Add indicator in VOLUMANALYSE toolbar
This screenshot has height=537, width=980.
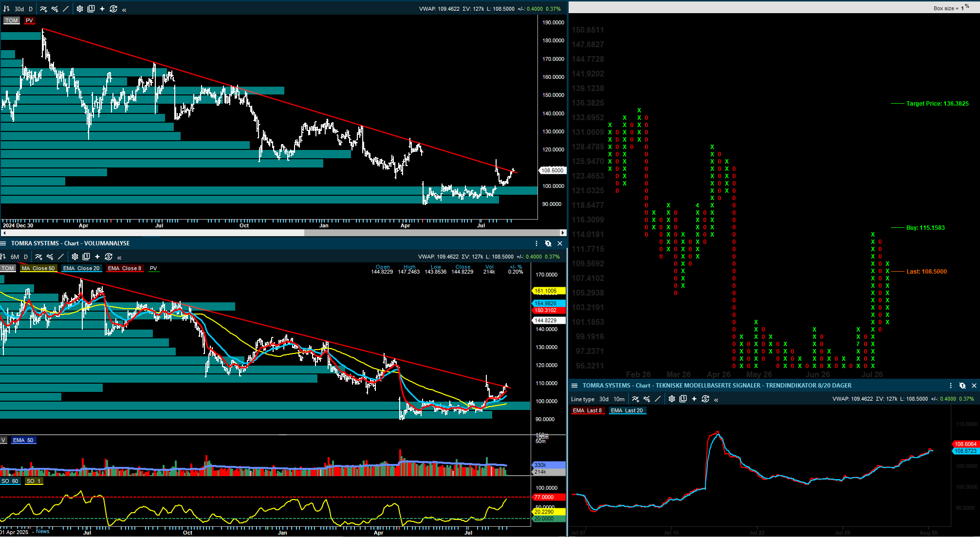(x=38, y=257)
